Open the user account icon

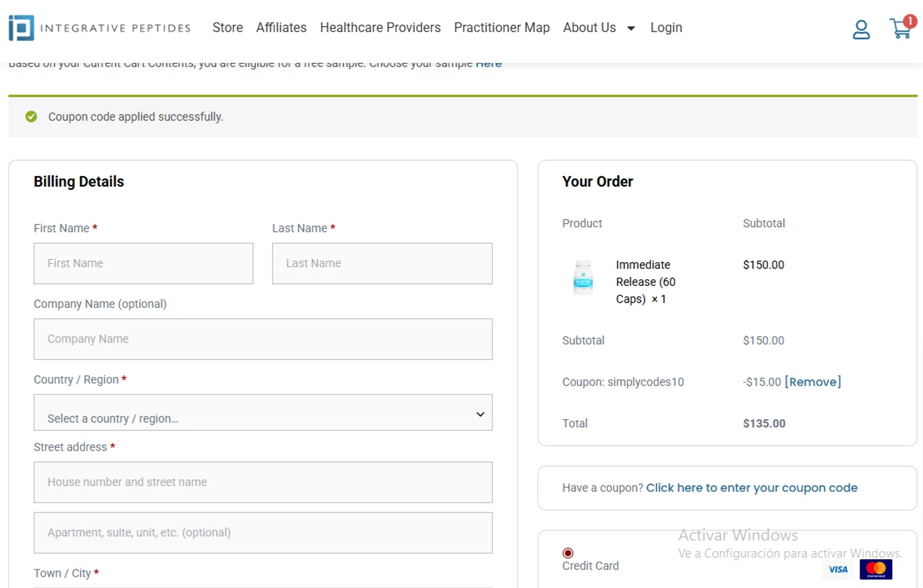(861, 30)
